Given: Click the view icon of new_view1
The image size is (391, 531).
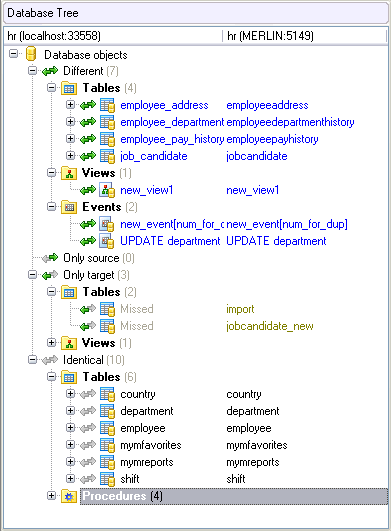Looking at the screenshot, I should tap(107, 190).
